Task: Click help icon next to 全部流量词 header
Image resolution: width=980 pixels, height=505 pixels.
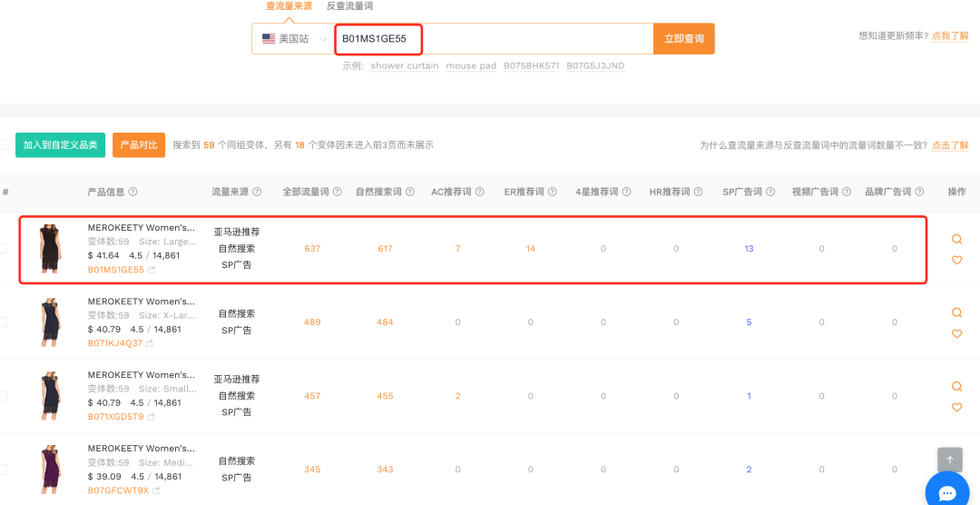Action: pos(338,192)
